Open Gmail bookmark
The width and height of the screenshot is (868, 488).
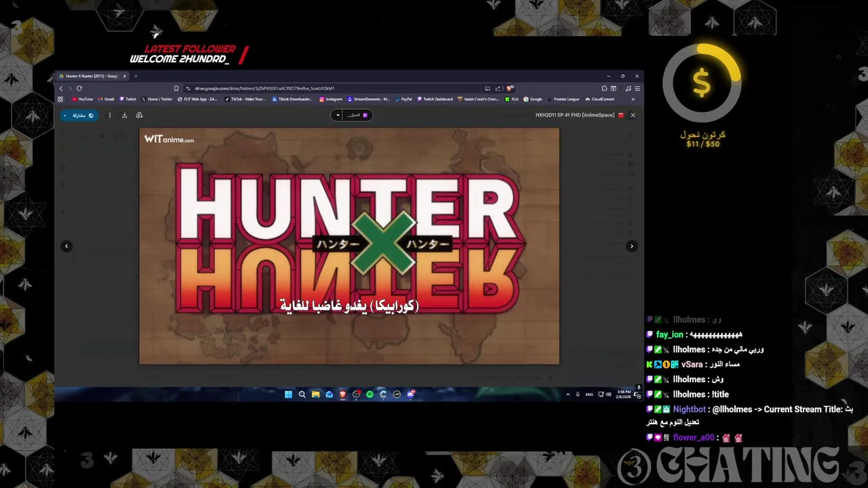coord(106,99)
